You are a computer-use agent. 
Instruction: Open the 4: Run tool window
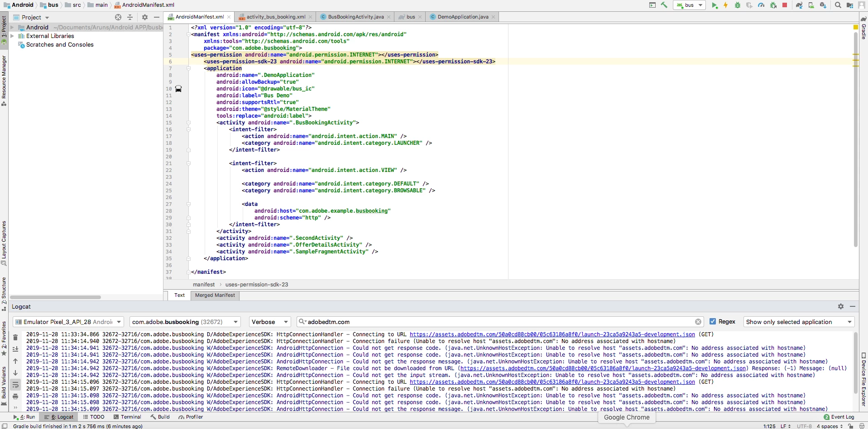[x=24, y=417]
